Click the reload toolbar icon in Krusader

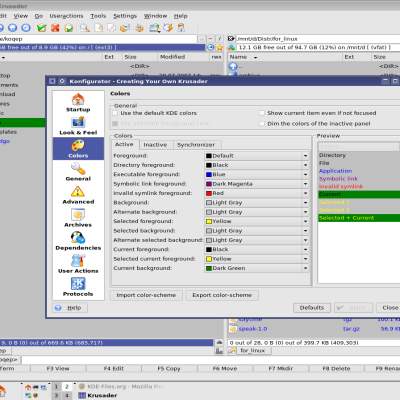tap(26, 28)
